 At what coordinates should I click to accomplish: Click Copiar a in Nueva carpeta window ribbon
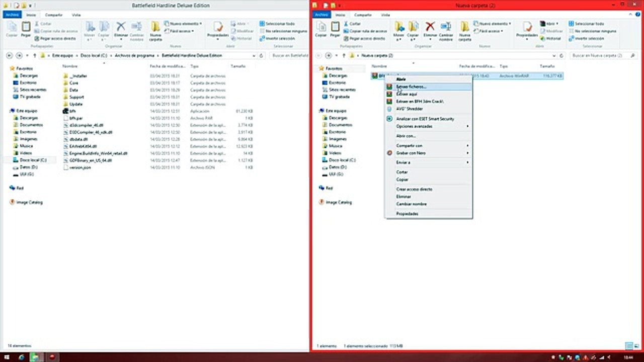click(x=414, y=30)
